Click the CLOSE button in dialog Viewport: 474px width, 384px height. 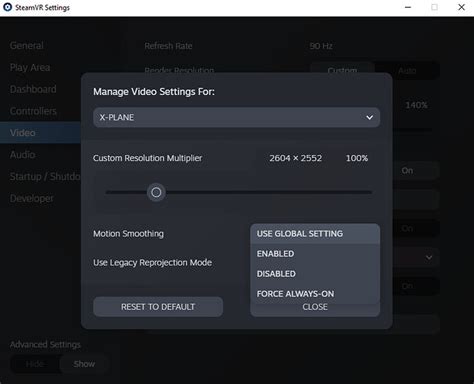click(x=315, y=308)
